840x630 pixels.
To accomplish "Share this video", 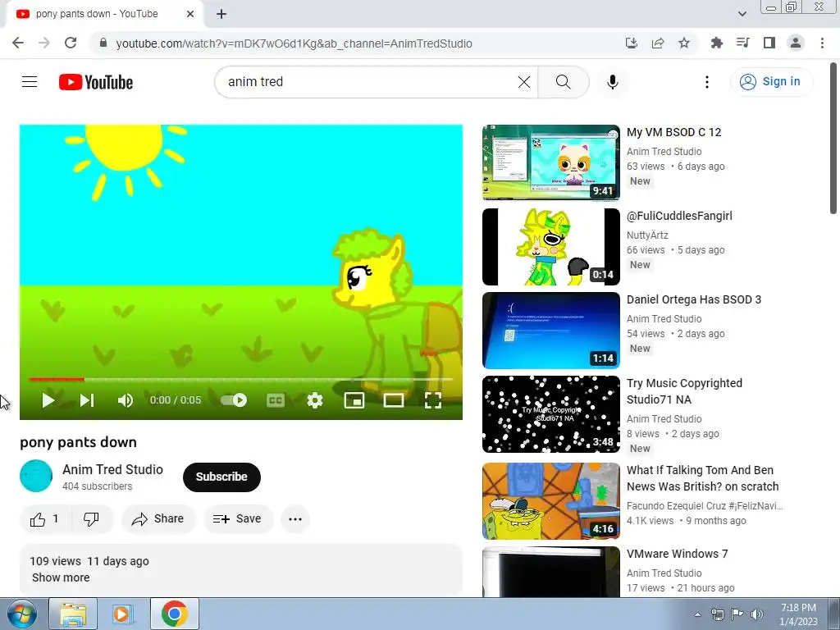I will [x=158, y=519].
